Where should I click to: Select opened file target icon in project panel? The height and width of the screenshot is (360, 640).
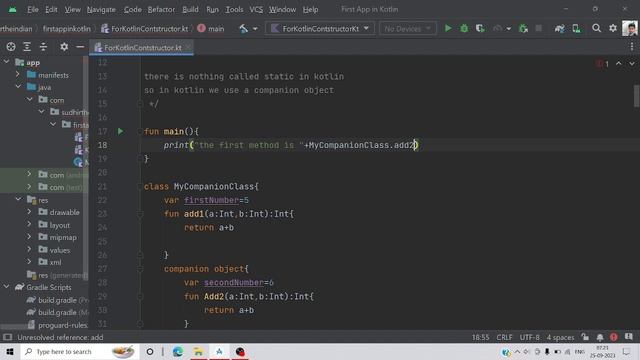pos(11,47)
